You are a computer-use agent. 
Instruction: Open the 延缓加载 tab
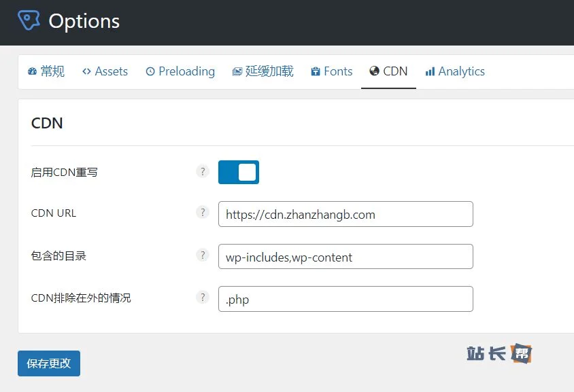[x=263, y=71]
